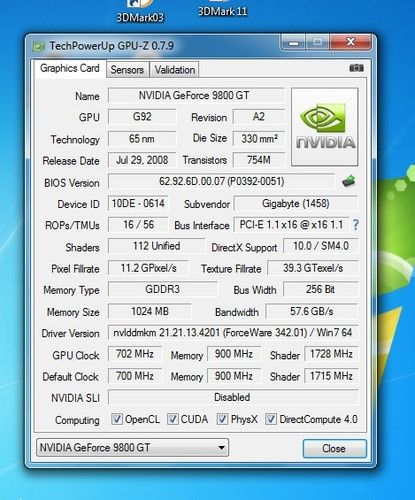Click the 112 Unified shaders value

156,246
